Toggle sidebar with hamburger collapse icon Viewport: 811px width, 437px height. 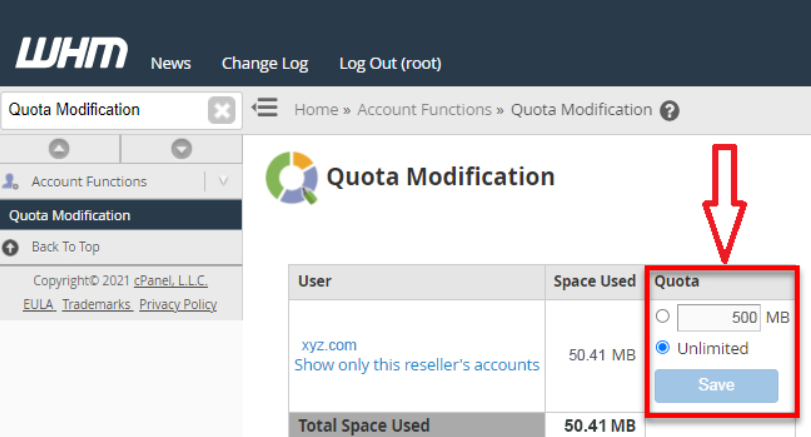265,108
